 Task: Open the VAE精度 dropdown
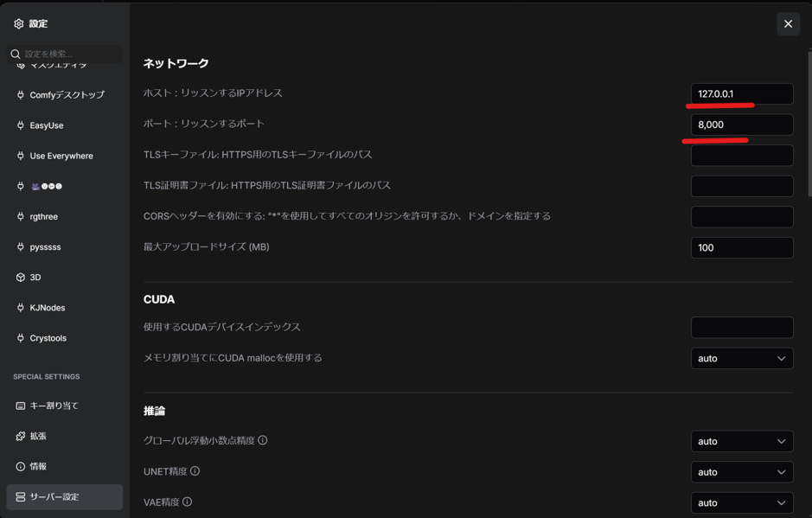[741, 502]
